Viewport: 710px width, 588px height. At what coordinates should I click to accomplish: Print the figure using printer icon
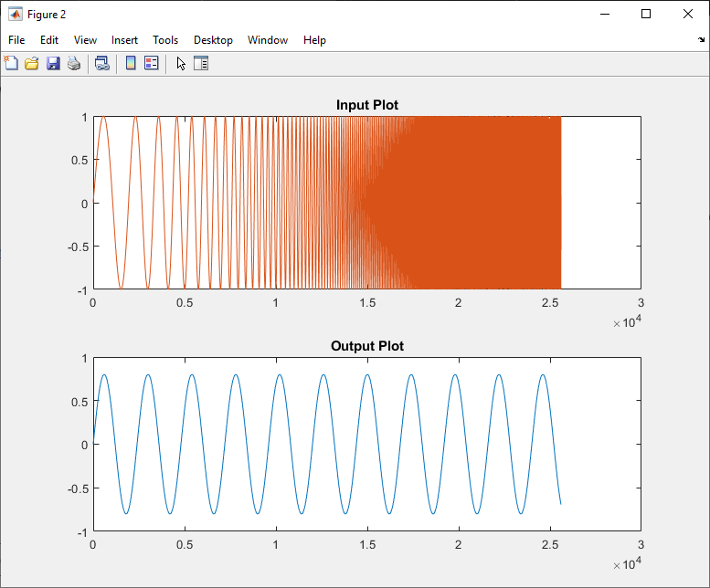pos(74,64)
